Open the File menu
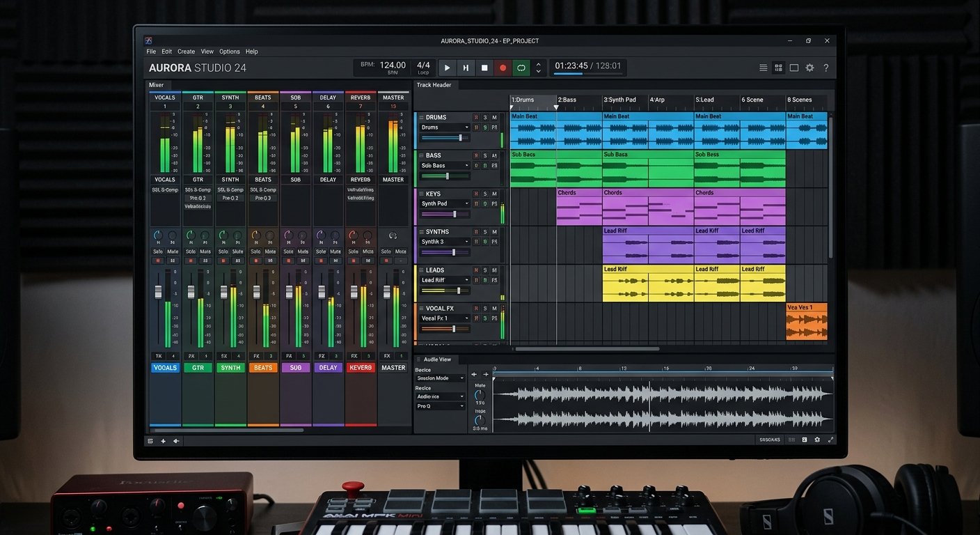980x535 pixels. click(151, 52)
